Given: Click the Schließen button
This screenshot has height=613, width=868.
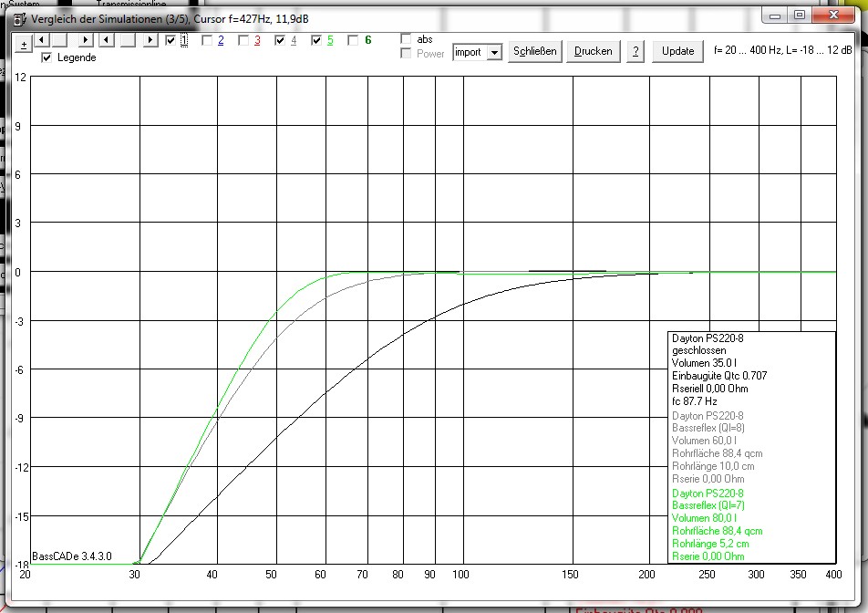Looking at the screenshot, I should coord(534,51).
